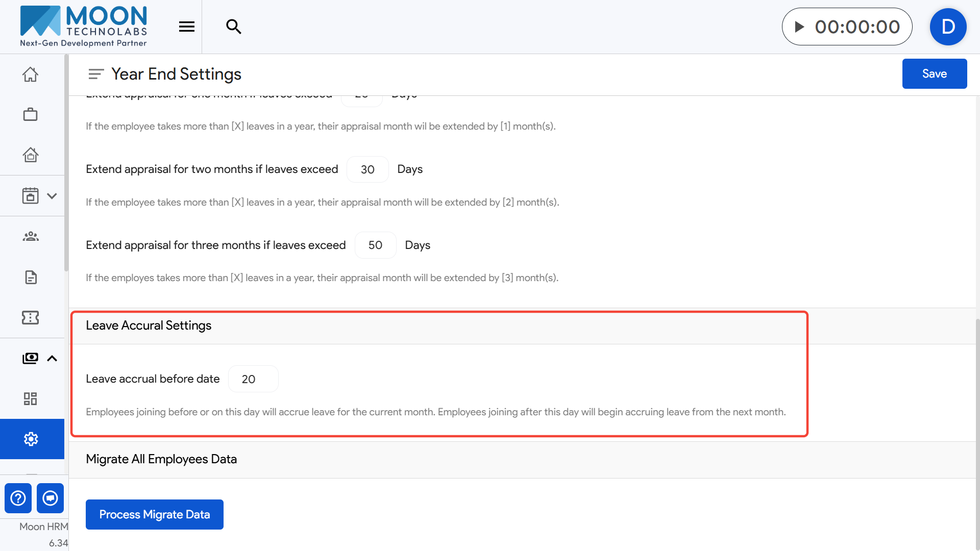Screen dimensions: 980x551
Task: Open the document icon in sidebar
Action: point(31,277)
